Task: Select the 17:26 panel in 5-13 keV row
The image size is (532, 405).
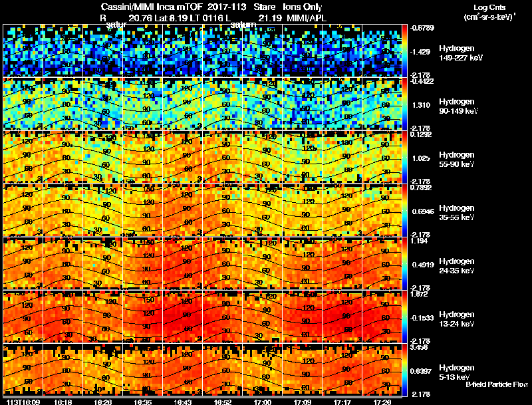Action: pos(382,370)
